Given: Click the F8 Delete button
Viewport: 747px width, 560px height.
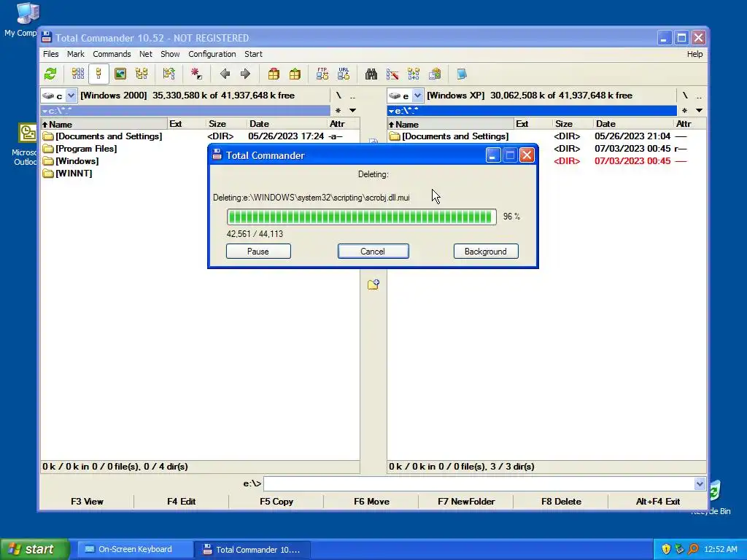Looking at the screenshot, I should [x=561, y=502].
